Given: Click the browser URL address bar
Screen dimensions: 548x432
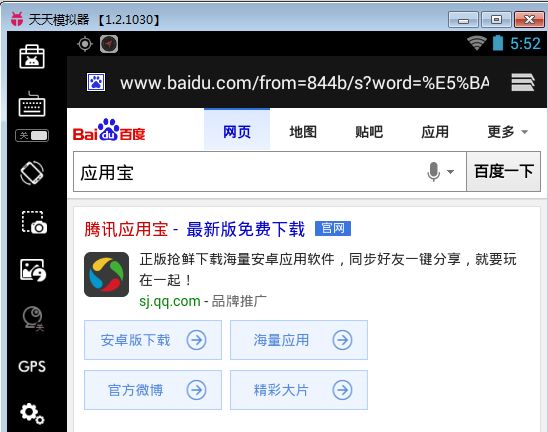Looking at the screenshot, I should tap(304, 83).
